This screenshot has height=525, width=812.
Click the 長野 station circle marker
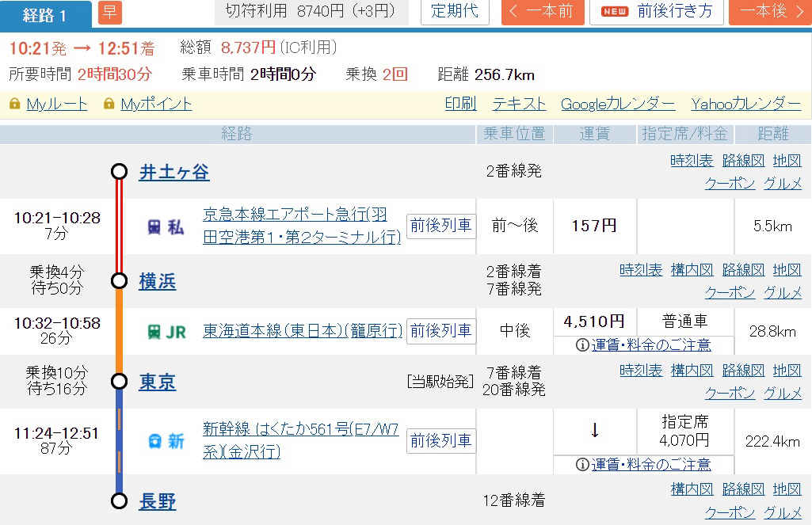click(x=119, y=500)
